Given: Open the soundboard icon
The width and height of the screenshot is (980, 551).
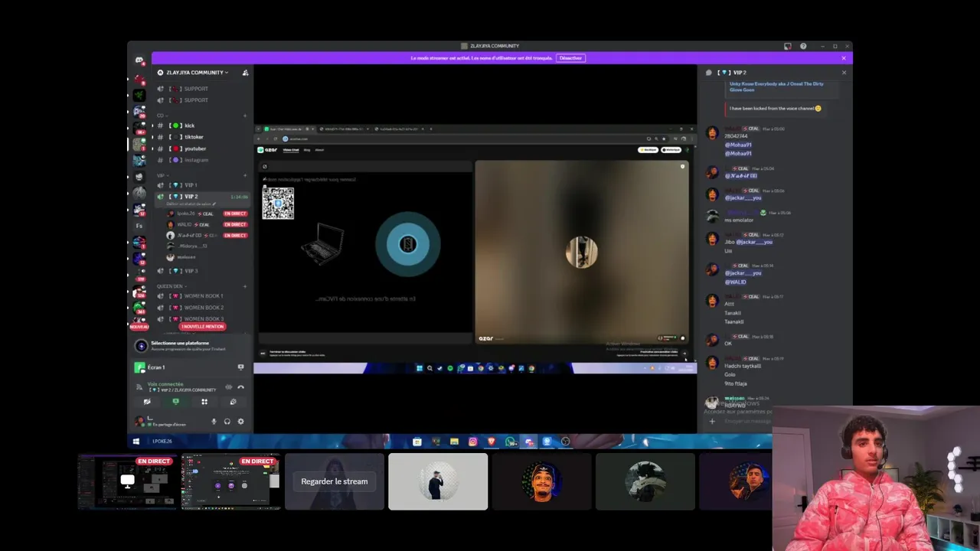Looking at the screenshot, I should 233,402.
